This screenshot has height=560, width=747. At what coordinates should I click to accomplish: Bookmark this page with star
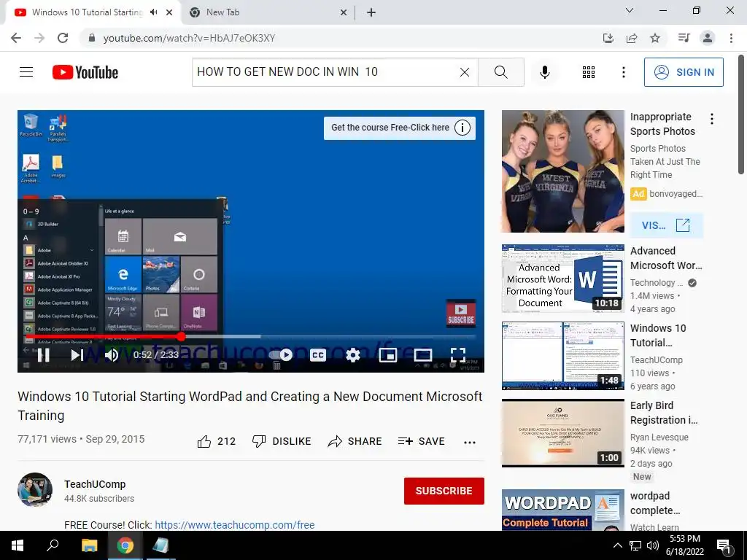point(655,38)
